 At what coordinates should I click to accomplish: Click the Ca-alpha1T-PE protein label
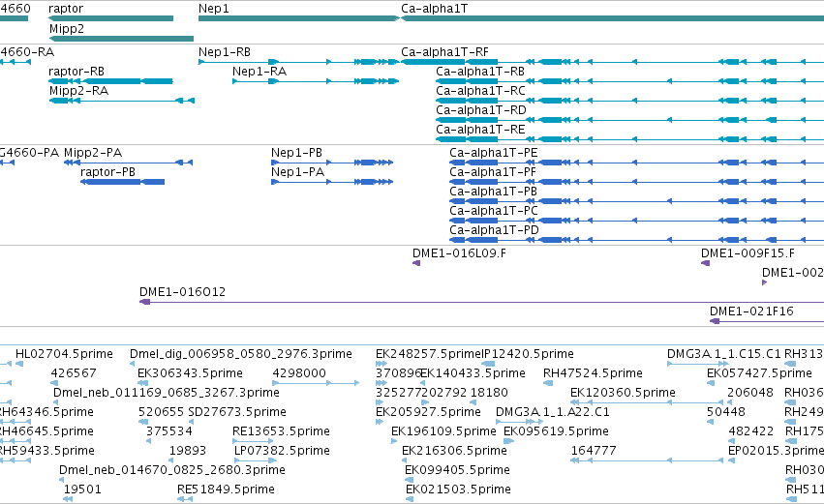tap(494, 153)
